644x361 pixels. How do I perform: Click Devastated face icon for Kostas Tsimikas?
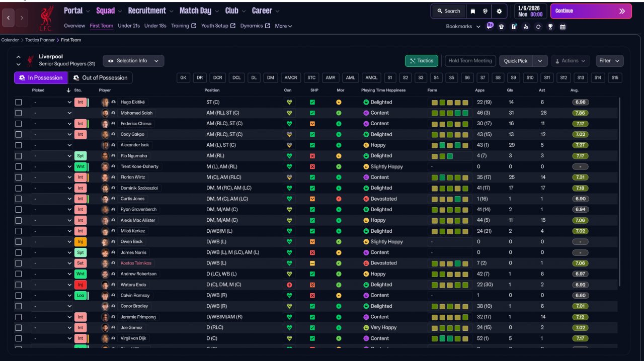366,263
